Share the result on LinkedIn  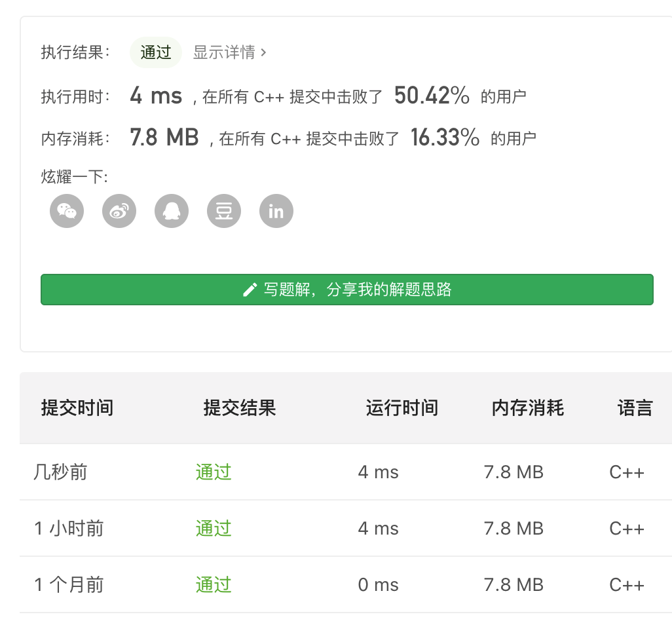[x=276, y=211]
